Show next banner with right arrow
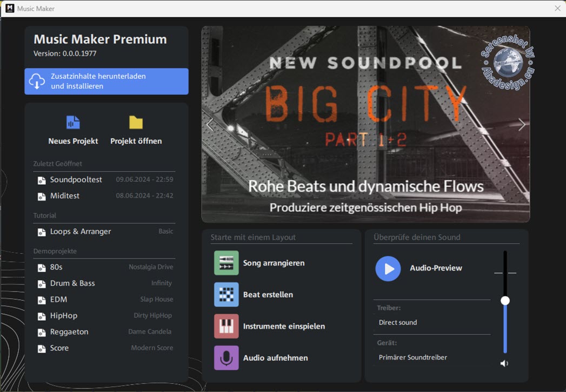This screenshot has width=566, height=392. 522,125
